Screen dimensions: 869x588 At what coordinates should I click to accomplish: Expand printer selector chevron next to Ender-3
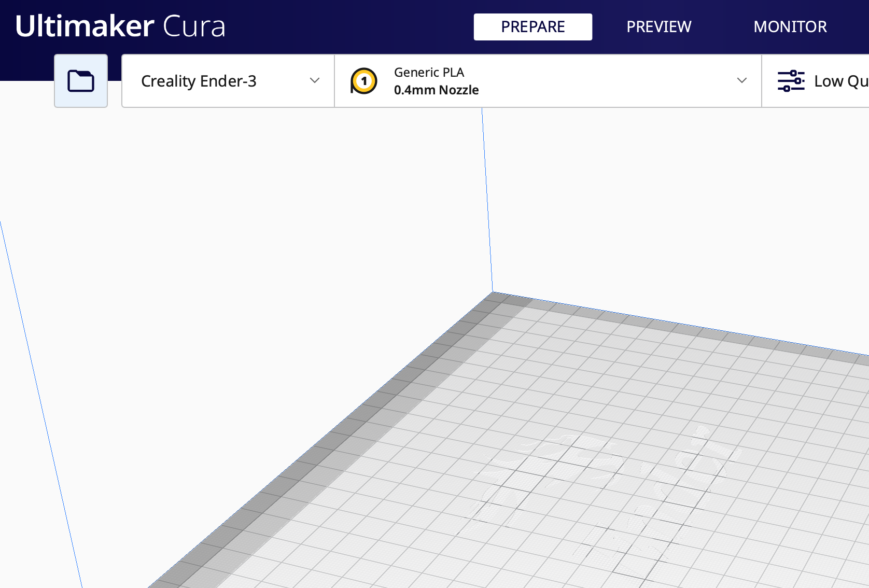(315, 80)
